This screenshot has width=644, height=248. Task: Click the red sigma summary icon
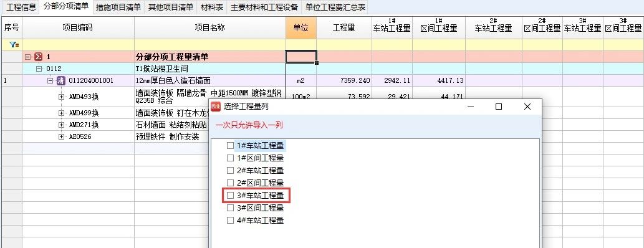point(38,57)
